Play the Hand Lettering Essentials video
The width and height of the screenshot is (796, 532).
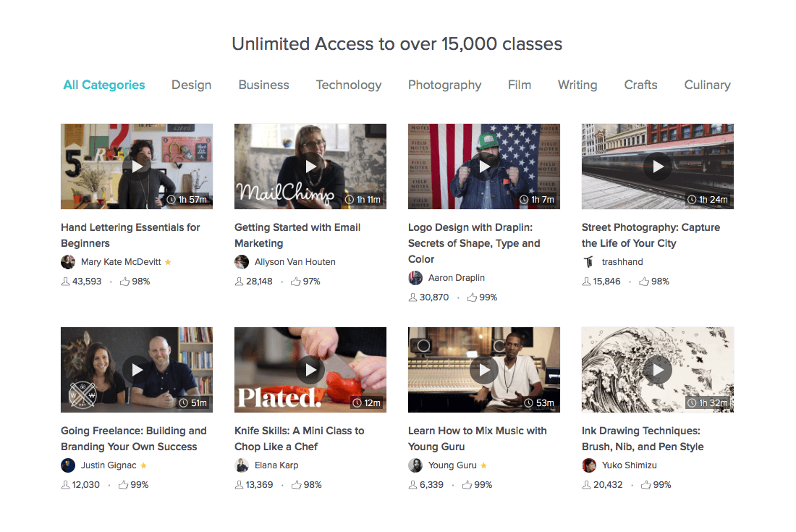pyautogui.click(x=137, y=166)
